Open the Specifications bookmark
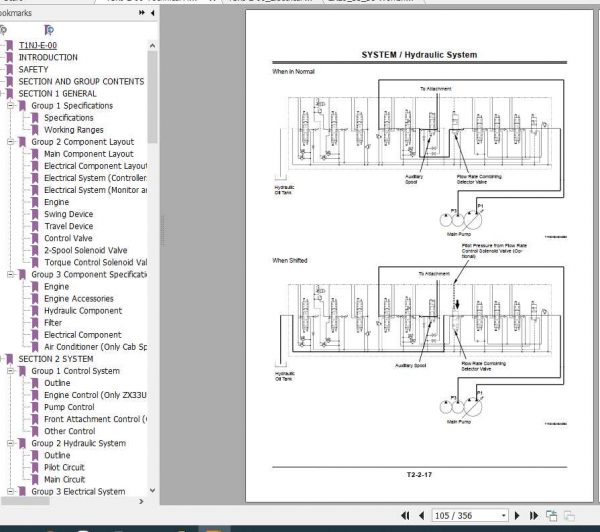Screen dimensions: 600x532 click(68, 117)
